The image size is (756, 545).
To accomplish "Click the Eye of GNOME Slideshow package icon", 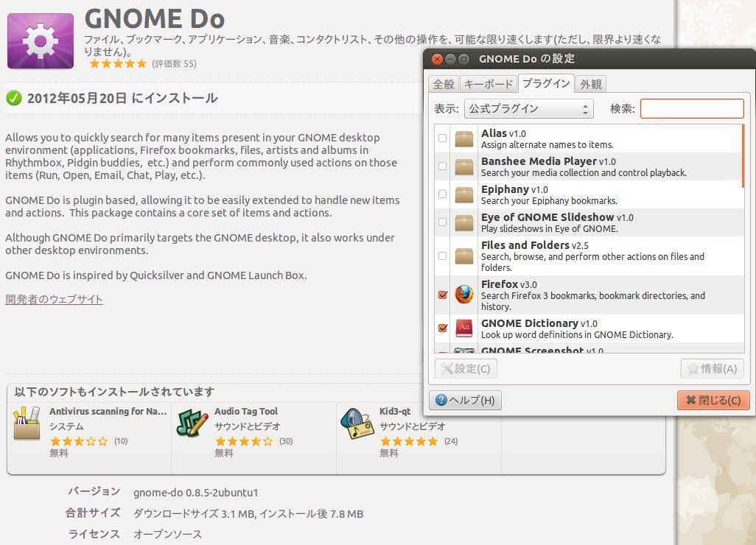I will coord(463,222).
